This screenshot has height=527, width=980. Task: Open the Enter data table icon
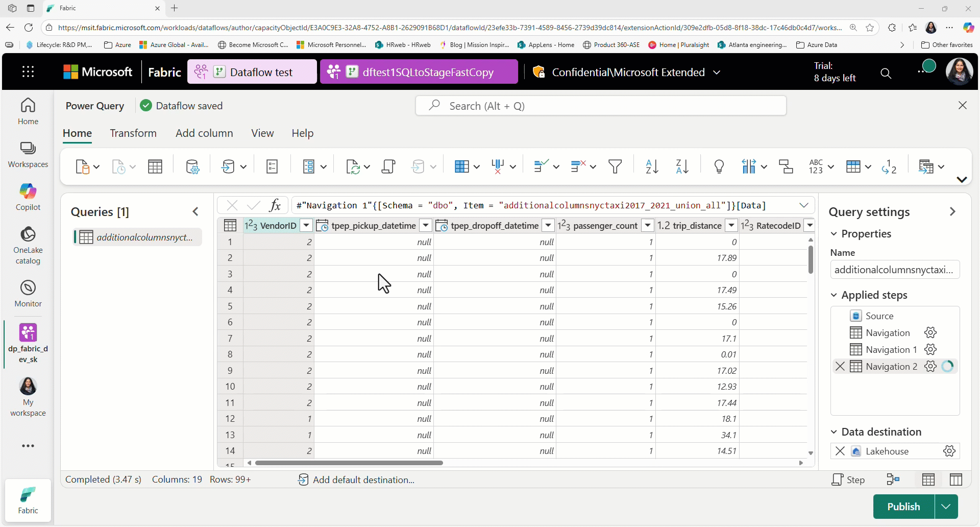coord(155,166)
